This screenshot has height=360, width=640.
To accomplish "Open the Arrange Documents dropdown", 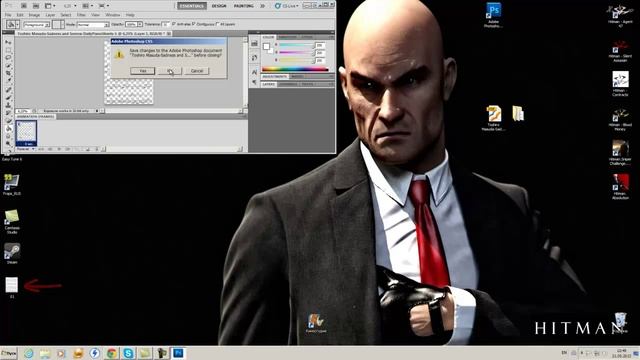I will click(x=87, y=6).
